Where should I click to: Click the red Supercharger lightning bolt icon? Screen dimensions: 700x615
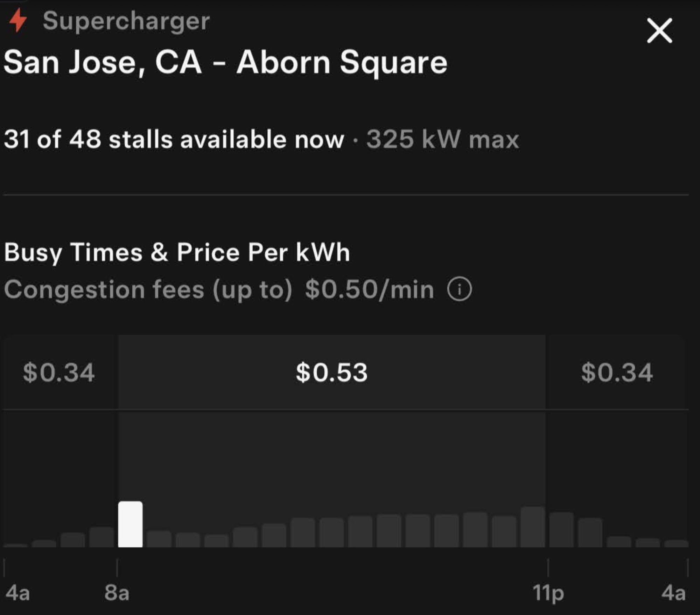pyautogui.click(x=17, y=20)
